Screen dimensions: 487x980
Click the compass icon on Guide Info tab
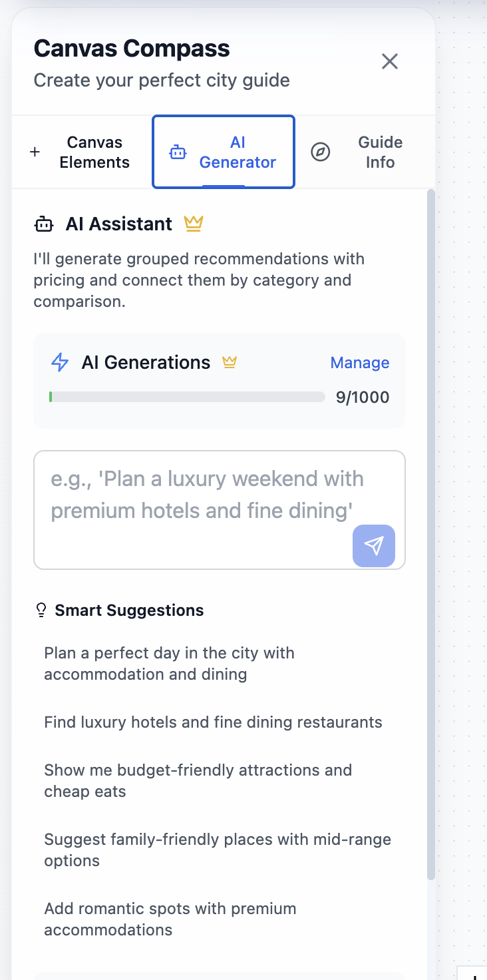point(321,152)
